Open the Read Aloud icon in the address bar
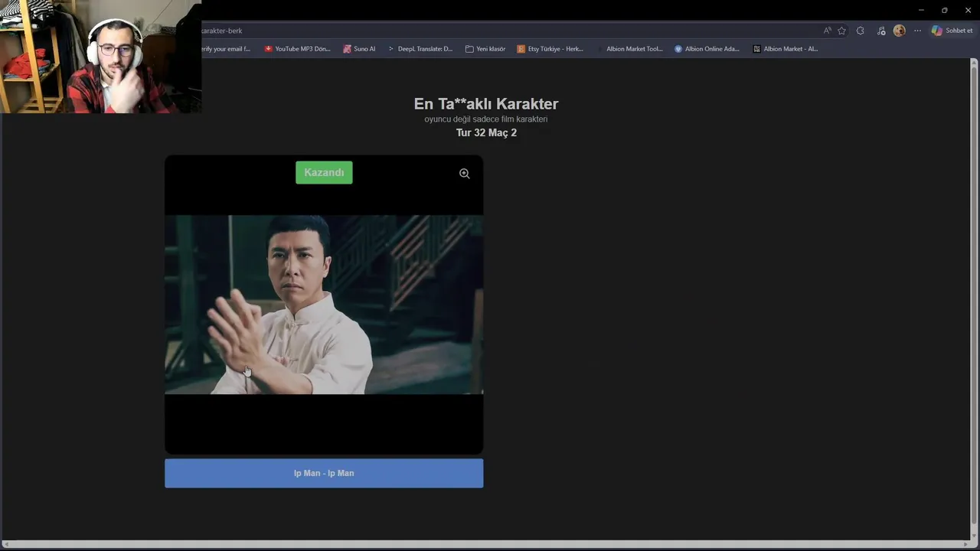The width and height of the screenshot is (980, 551). [827, 31]
